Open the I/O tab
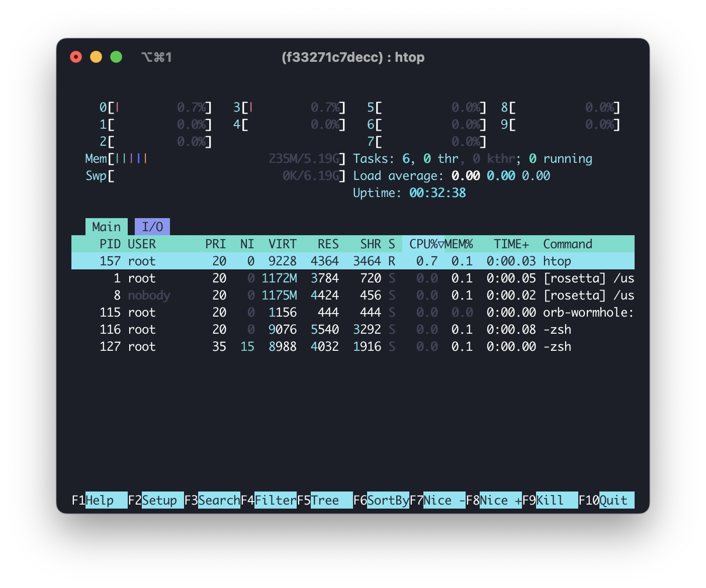Image resolution: width=706 pixels, height=588 pixels. tap(152, 227)
